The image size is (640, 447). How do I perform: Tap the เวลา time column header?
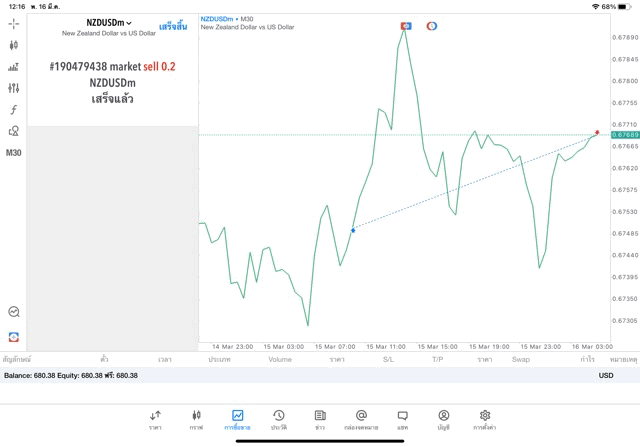tap(165, 360)
